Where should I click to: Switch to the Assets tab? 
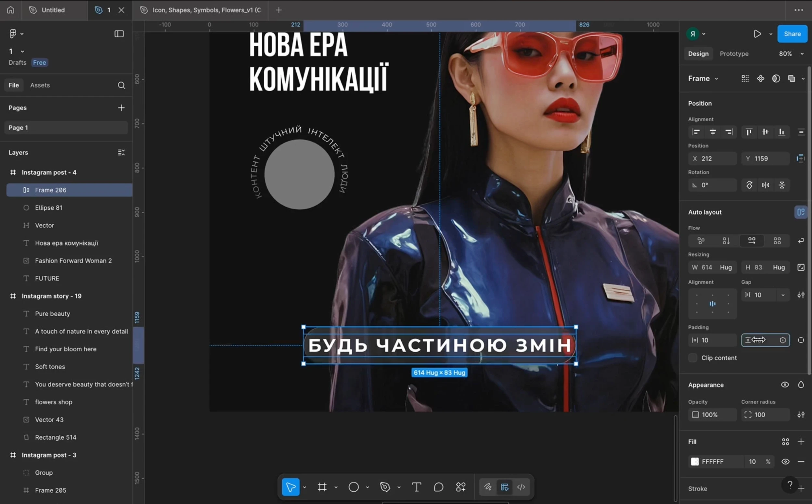[x=40, y=85]
